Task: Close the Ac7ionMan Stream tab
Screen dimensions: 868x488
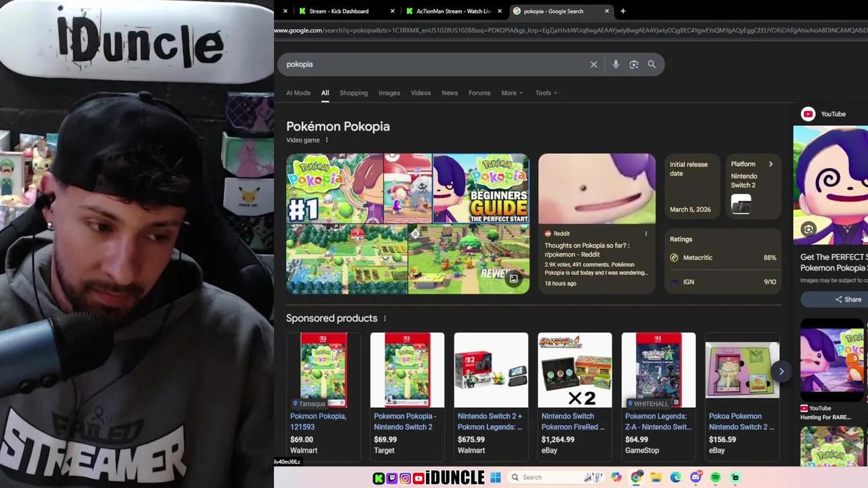Action: [500, 11]
